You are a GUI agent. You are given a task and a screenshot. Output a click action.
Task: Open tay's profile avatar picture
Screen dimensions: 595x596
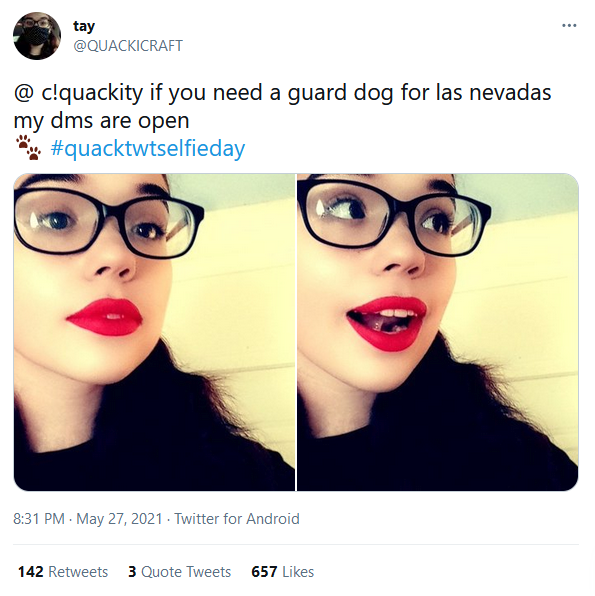(x=37, y=36)
